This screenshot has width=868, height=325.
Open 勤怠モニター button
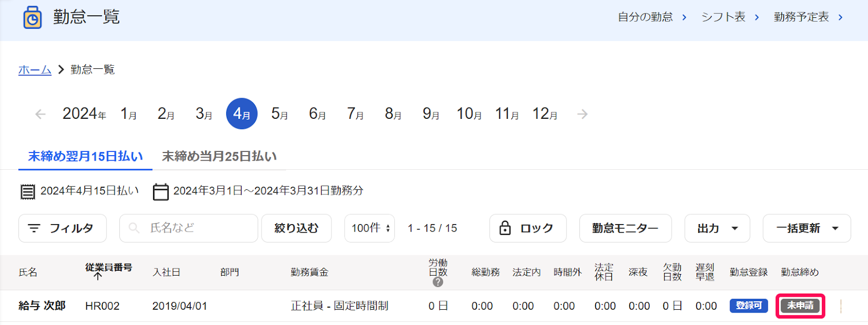[626, 228]
